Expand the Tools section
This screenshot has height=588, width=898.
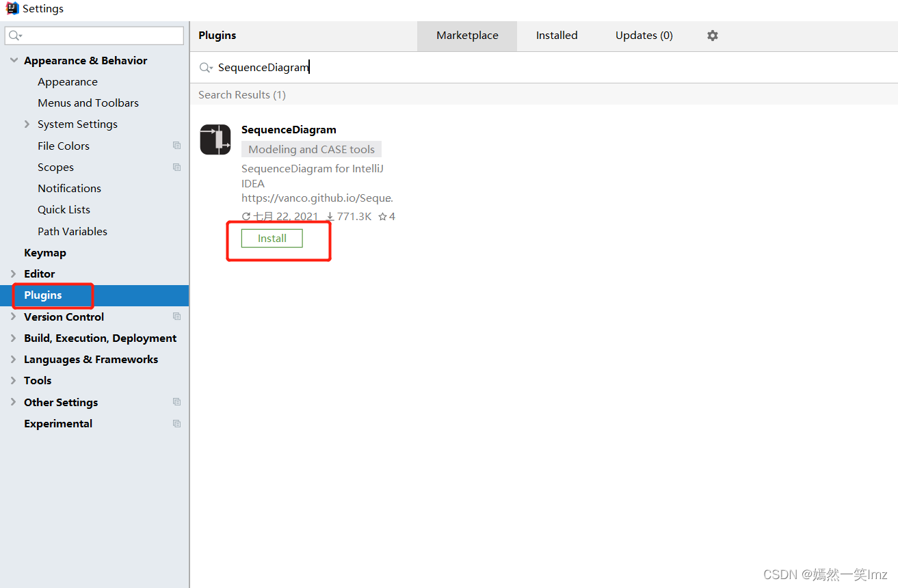(x=14, y=380)
